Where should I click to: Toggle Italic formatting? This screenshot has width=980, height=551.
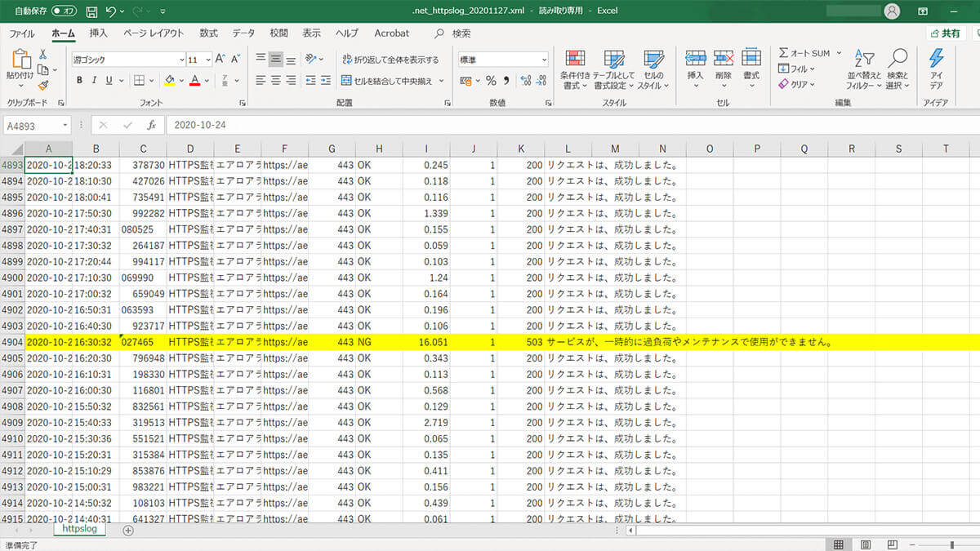pyautogui.click(x=94, y=81)
